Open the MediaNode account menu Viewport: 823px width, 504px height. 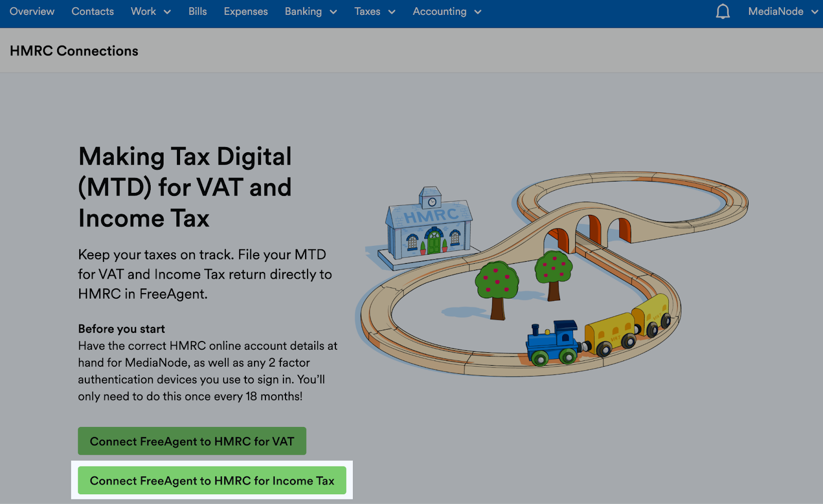(x=783, y=11)
